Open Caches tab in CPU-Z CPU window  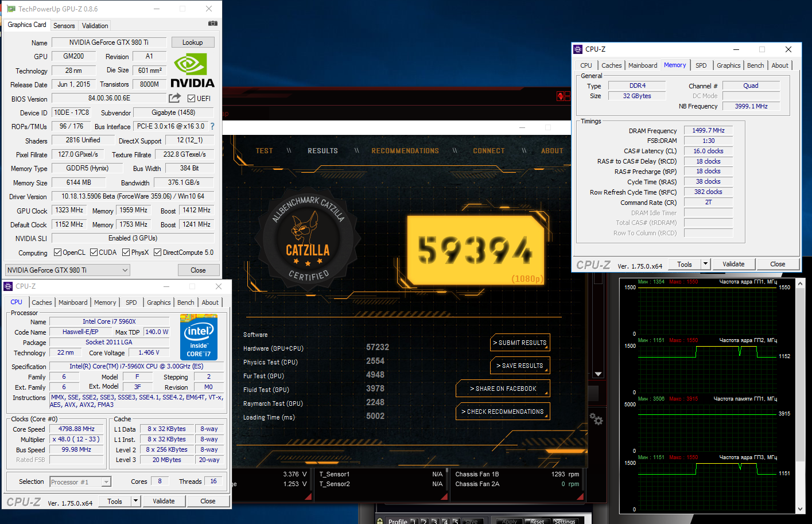tap(42, 302)
